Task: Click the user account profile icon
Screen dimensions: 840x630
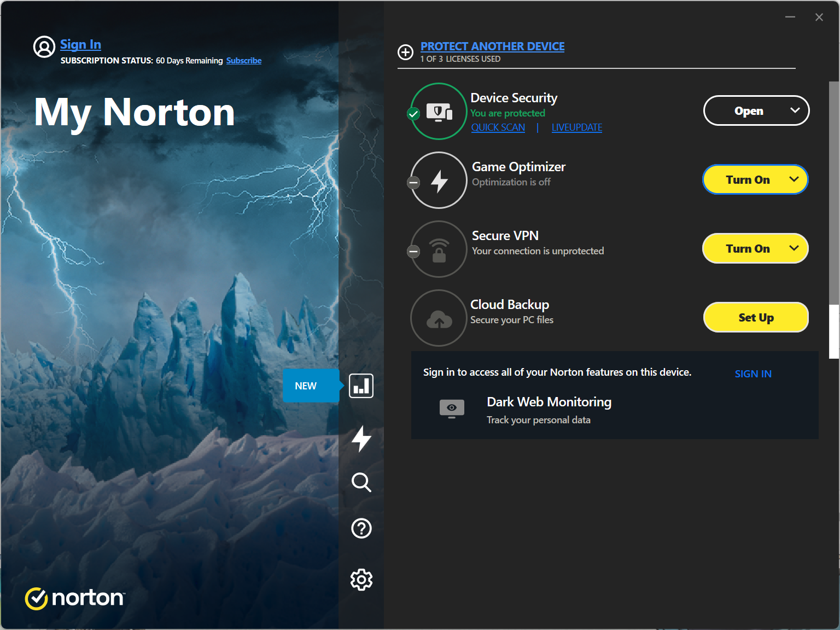Action: (x=44, y=47)
